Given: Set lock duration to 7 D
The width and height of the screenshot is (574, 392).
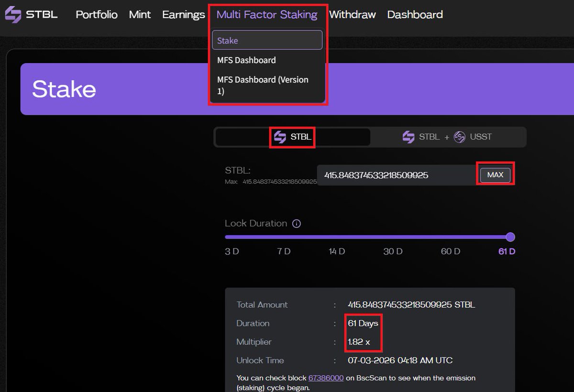Looking at the screenshot, I should tap(284, 251).
